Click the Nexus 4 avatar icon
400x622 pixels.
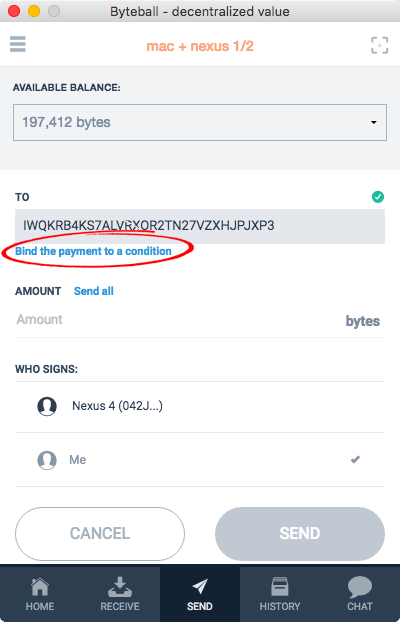point(47,406)
